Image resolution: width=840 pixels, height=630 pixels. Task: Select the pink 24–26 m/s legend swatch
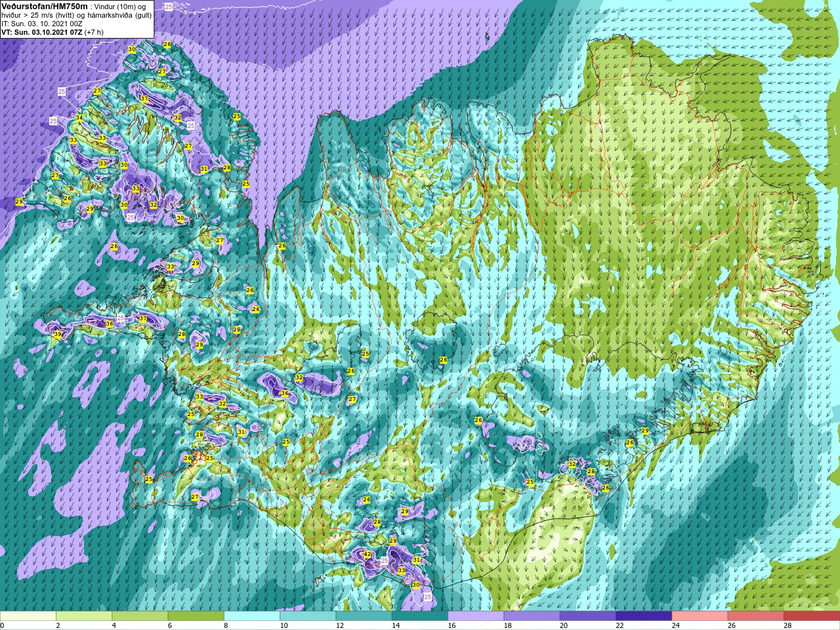(x=700, y=616)
